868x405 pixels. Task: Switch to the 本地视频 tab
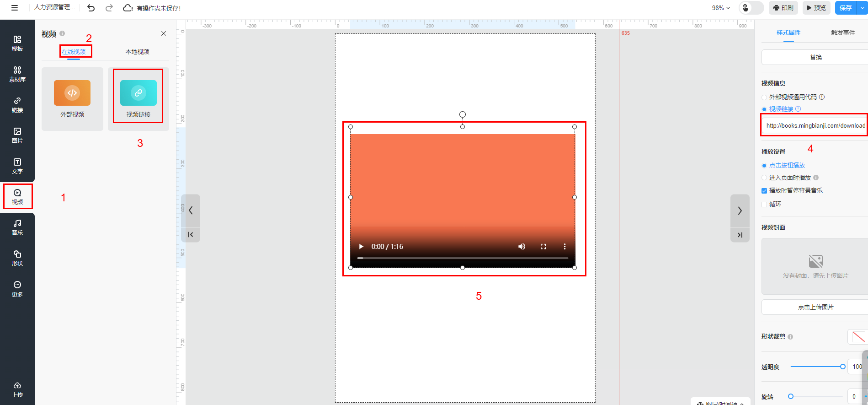click(x=137, y=52)
